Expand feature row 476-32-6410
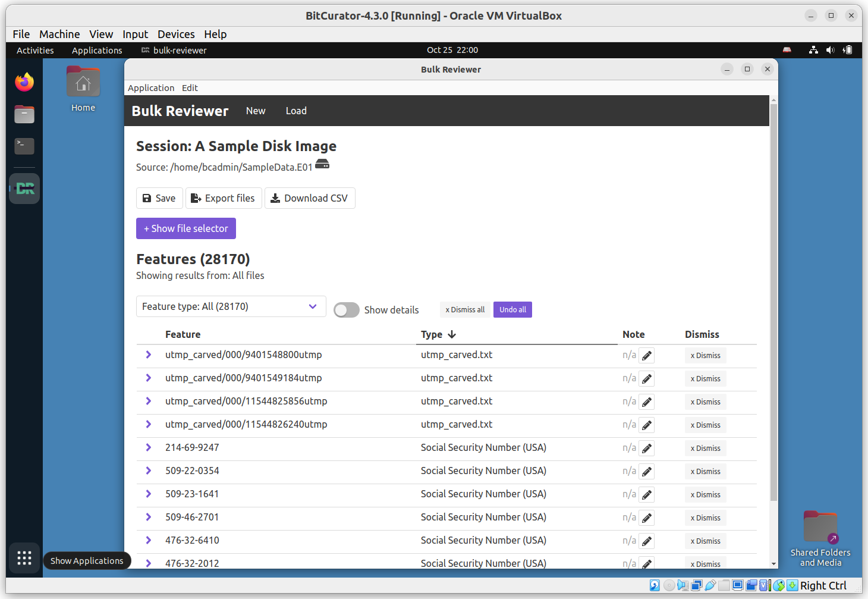Image resolution: width=868 pixels, height=599 pixels. click(149, 540)
